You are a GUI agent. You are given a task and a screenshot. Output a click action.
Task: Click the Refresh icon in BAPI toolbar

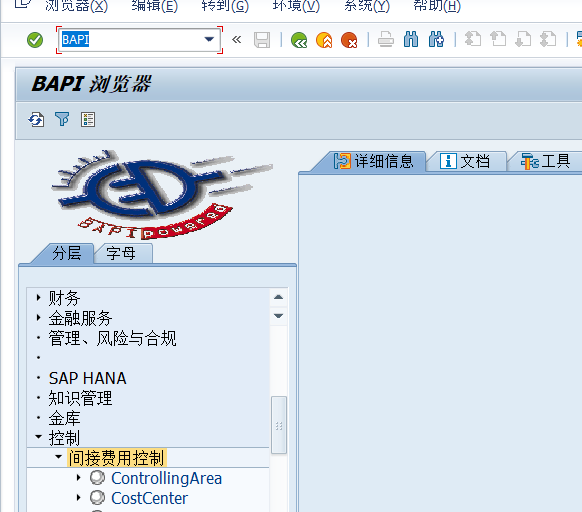tap(36, 120)
